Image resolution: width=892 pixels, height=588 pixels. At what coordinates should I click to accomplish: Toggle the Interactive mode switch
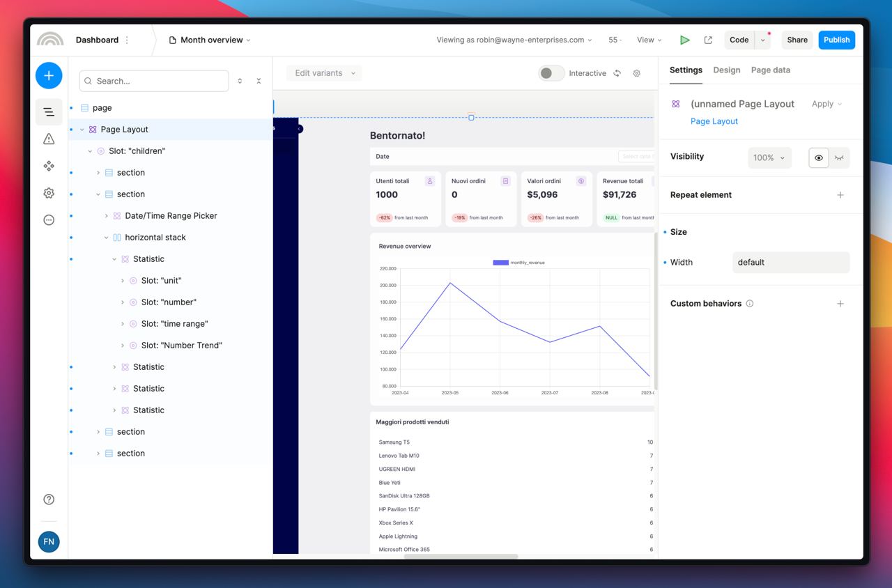click(x=551, y=73)
